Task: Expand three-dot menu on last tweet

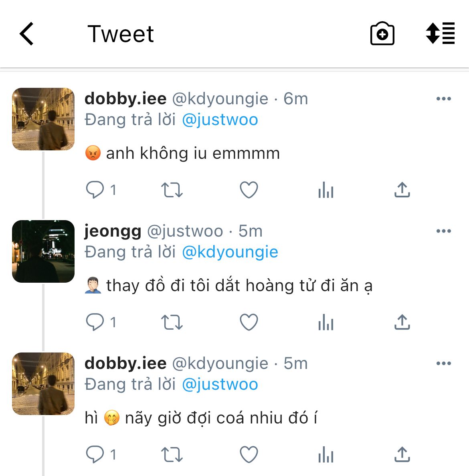Action: coord(443,363)
